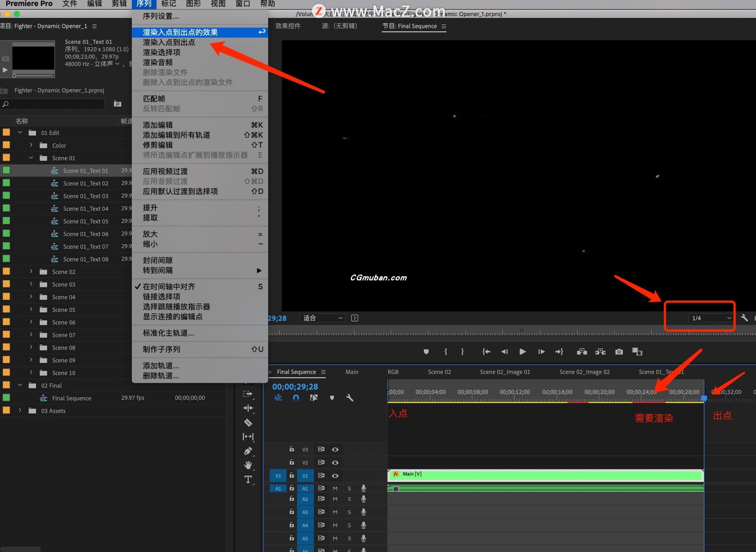756x552 pixels.
Task: Choose 制作子序列 menu item
Action: [x=200, y=349]
